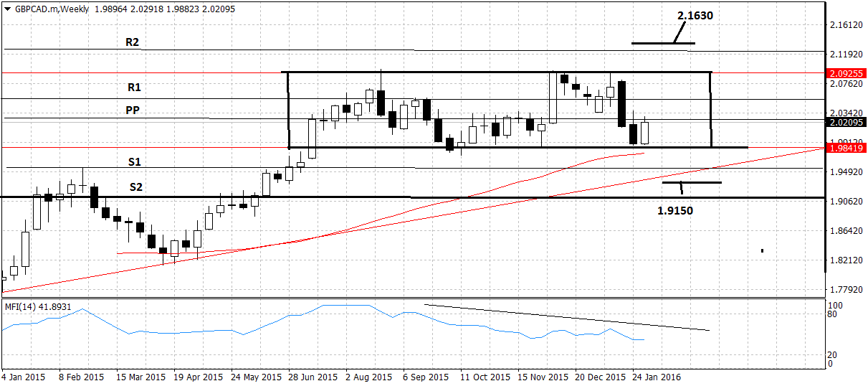868x386 pixels.
Task: Select the 2.1630 upper target annotation
Action: click(695, 15)
